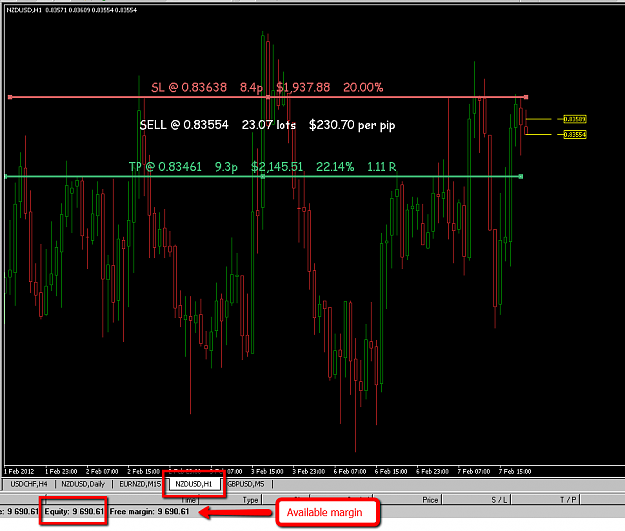The height and width of the screenshot is (531, 625).
Task: Click the 9.3p take profit pips text
Action: click(226, 167)
